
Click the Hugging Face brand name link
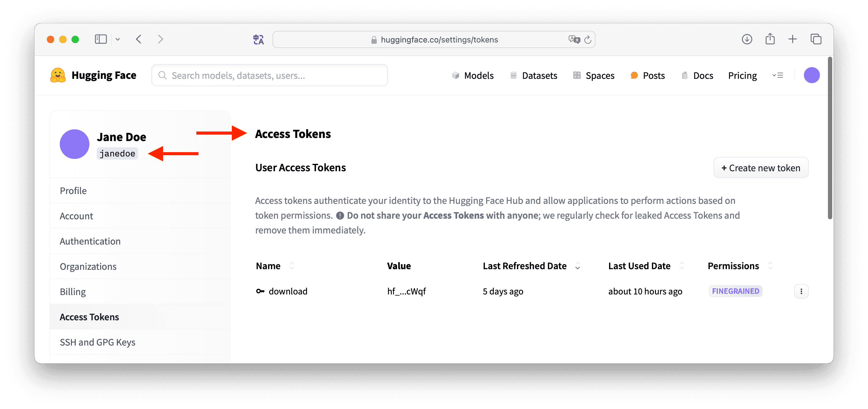[x=104, y=75]
